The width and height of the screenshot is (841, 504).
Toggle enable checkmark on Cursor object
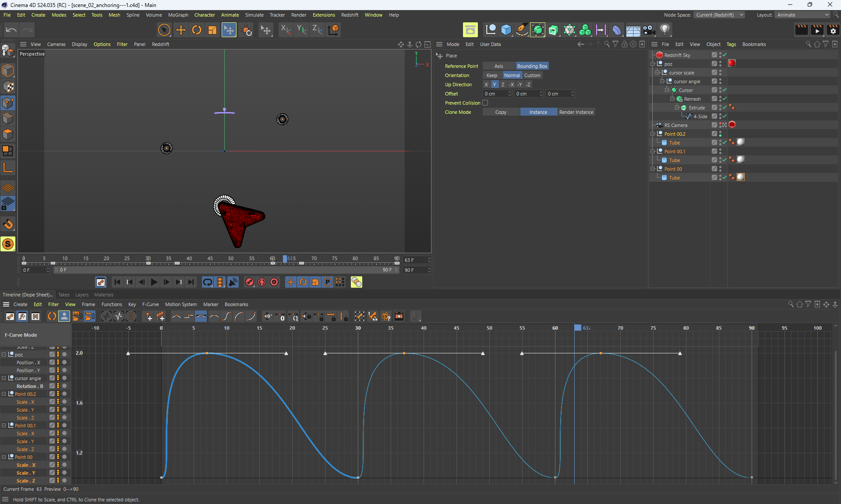(724, 90)
